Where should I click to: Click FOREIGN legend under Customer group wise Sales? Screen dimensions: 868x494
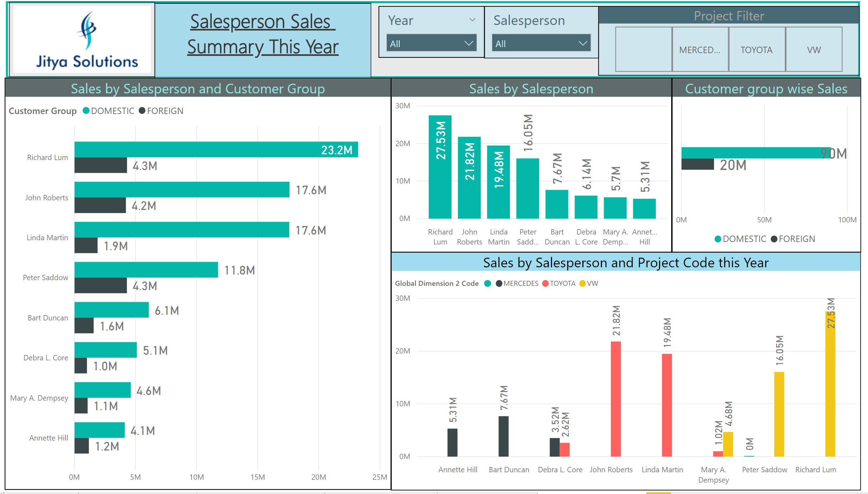pos(793,239)
